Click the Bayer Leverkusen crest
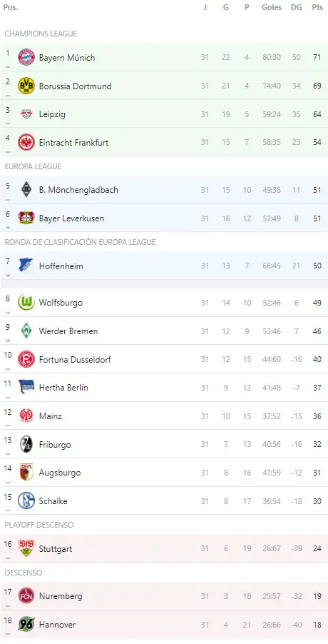 pyautogui.click(x=26, y=218)
